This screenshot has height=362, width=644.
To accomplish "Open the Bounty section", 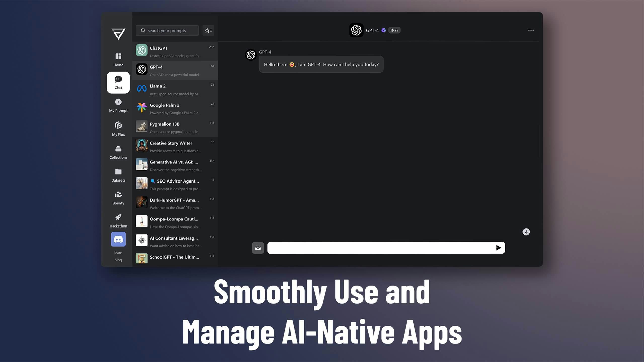I will click(x=118, y=198).
